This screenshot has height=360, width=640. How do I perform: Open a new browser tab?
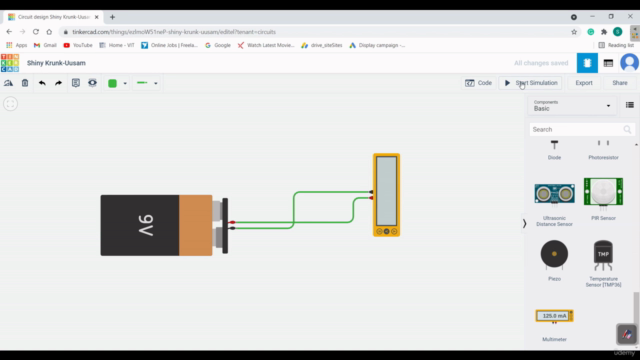tap(112, 17)
